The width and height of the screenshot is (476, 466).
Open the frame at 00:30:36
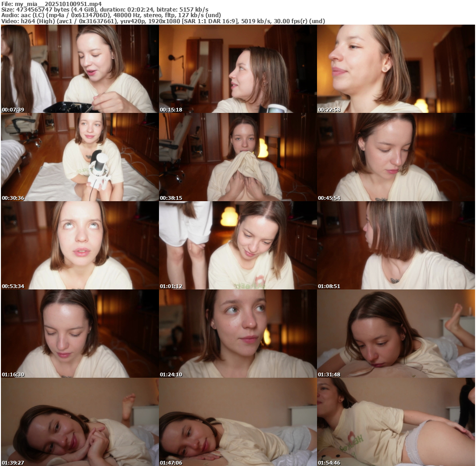point(80,157)
